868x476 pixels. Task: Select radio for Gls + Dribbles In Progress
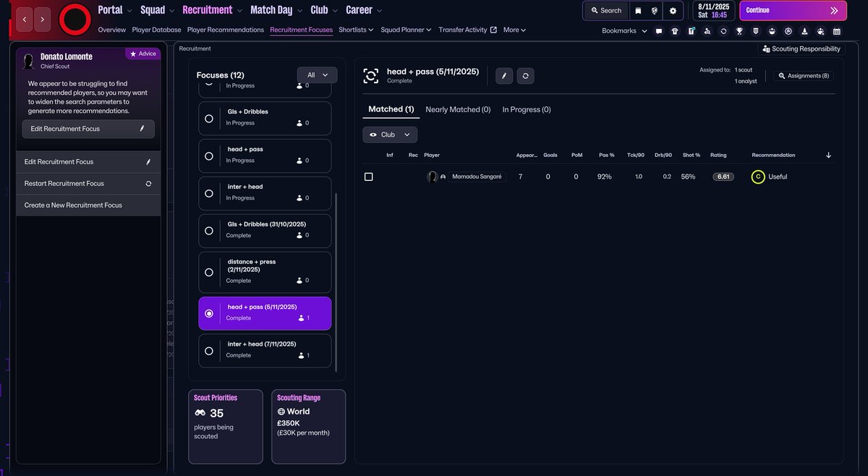(209, 119)
